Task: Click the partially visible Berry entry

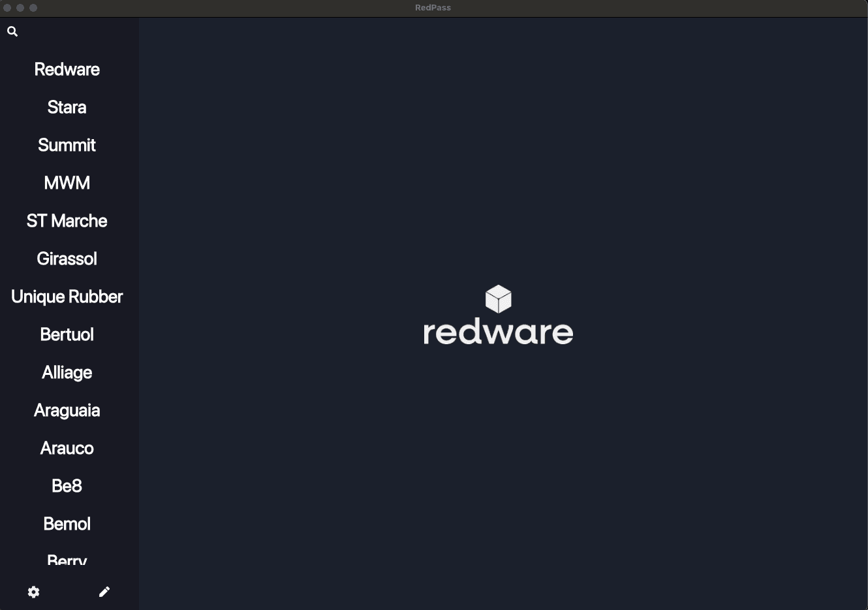Action: click(67, 560)
